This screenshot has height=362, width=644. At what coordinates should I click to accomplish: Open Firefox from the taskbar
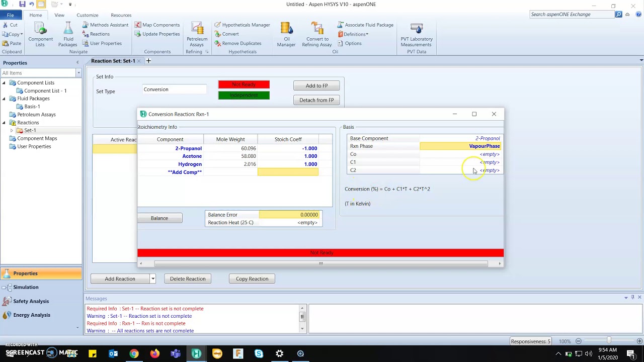tap(154, 353)
